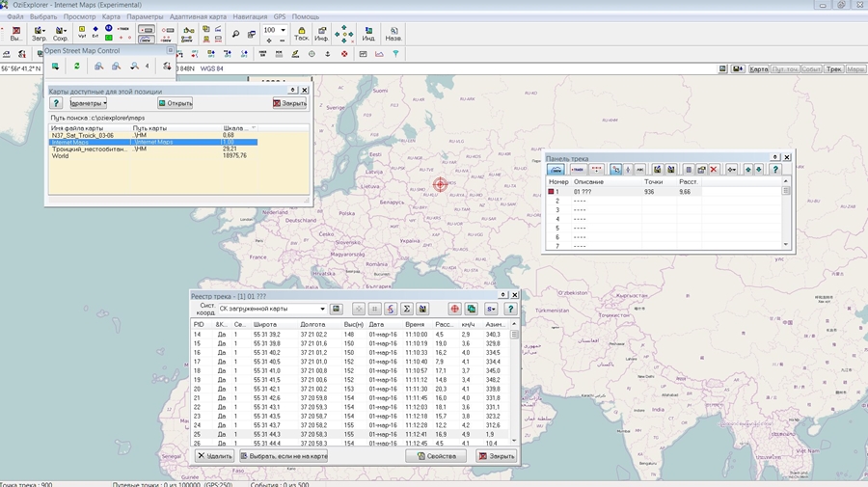Click the Свойства button in track registry
Screen dimensions: 868x487
pos(436,456)
